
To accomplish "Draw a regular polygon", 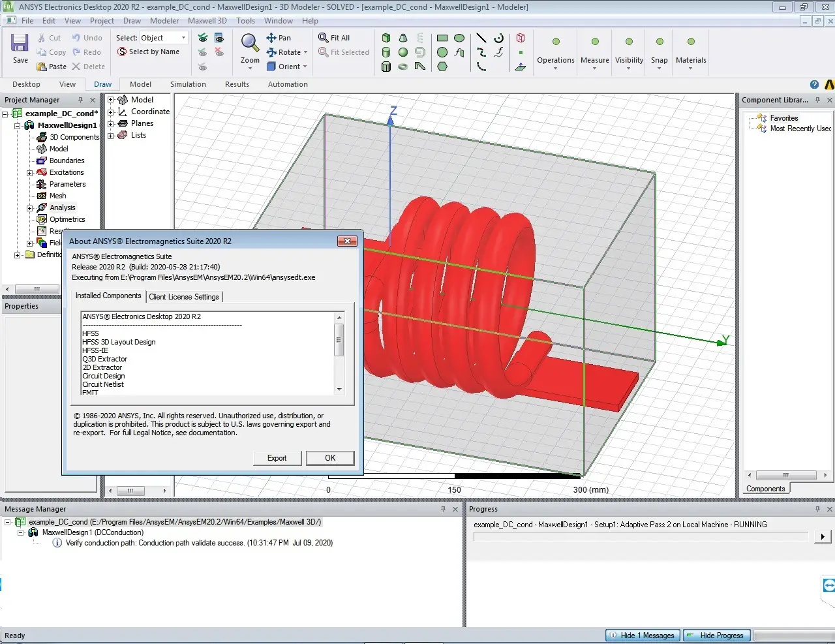I will pos(442,67).
